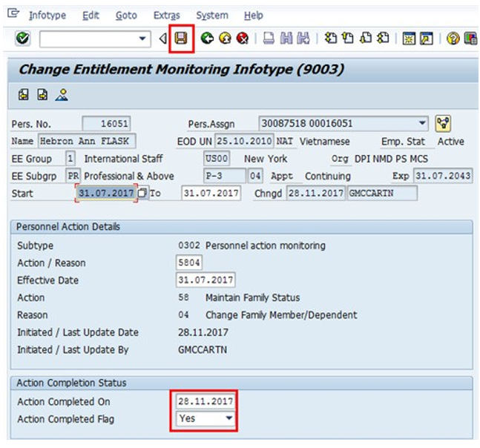Click the personnel assignment overview icon
Viewport: 480px width, 448px height.
(x=443, y=124)
